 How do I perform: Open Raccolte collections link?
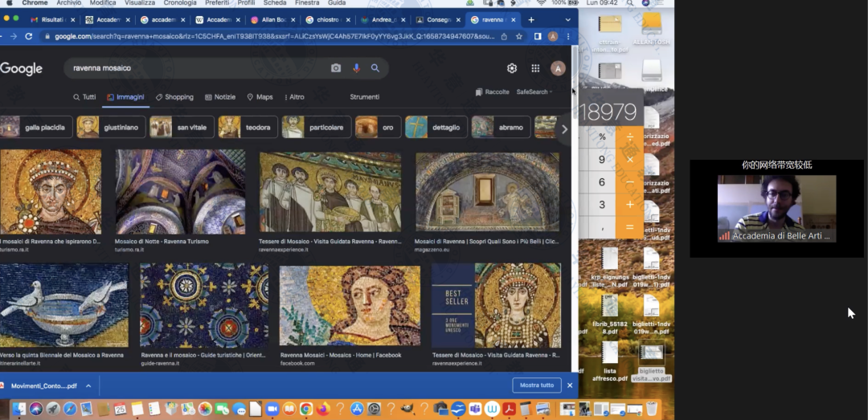click(492, 92)
